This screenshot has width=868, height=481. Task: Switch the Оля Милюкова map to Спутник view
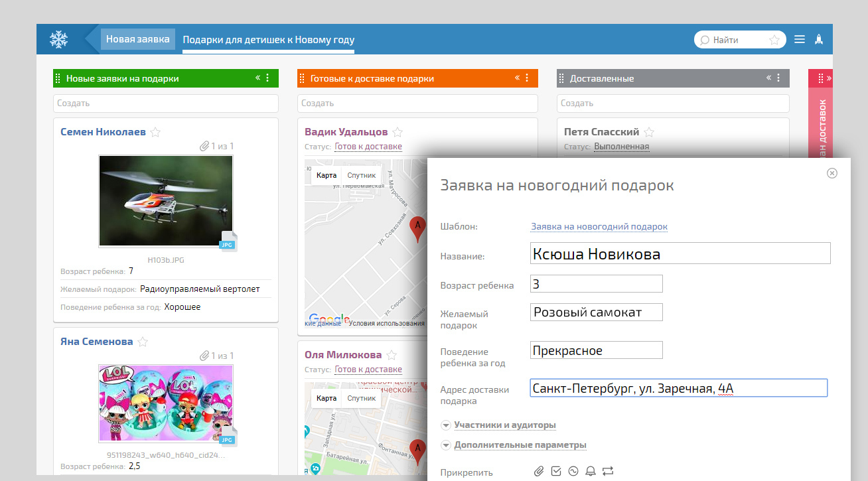(362, 398)
